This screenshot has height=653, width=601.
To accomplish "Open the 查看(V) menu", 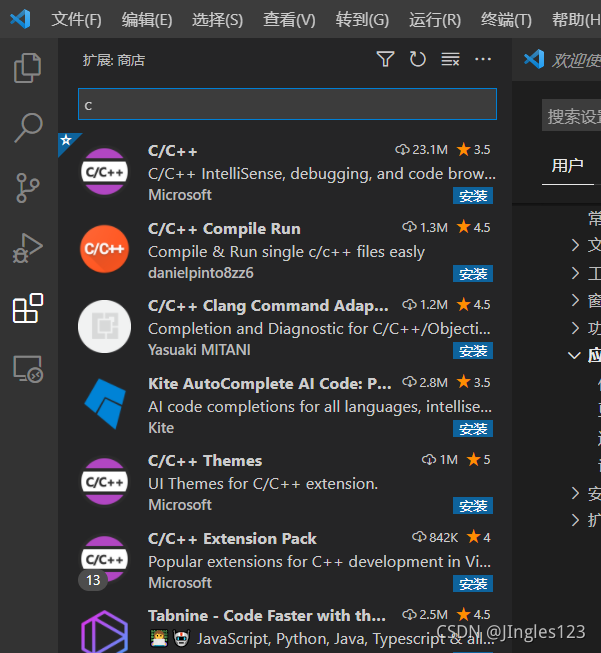I will [289, 20].
